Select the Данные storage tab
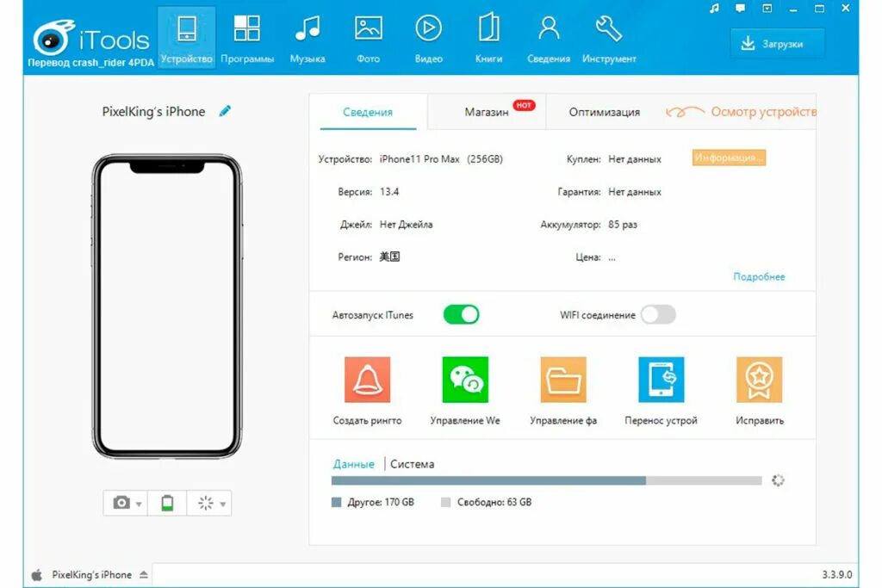The image size is (882, 588). click(x=354, y=464)
